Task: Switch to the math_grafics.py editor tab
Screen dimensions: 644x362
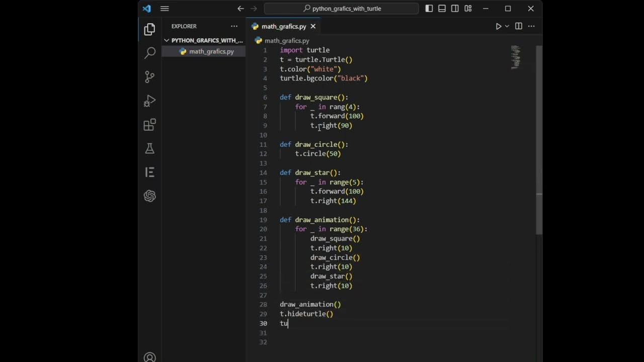Action: click(284, 26)
